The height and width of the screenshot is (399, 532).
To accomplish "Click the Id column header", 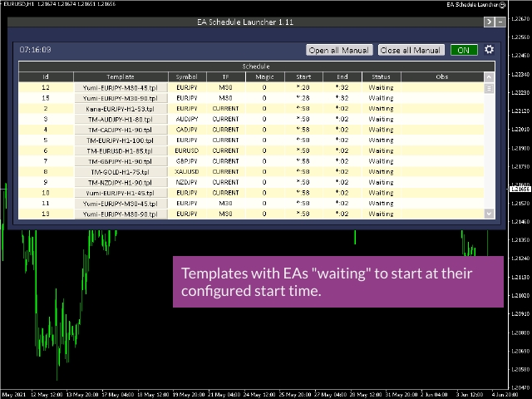I will pos(46,77).
